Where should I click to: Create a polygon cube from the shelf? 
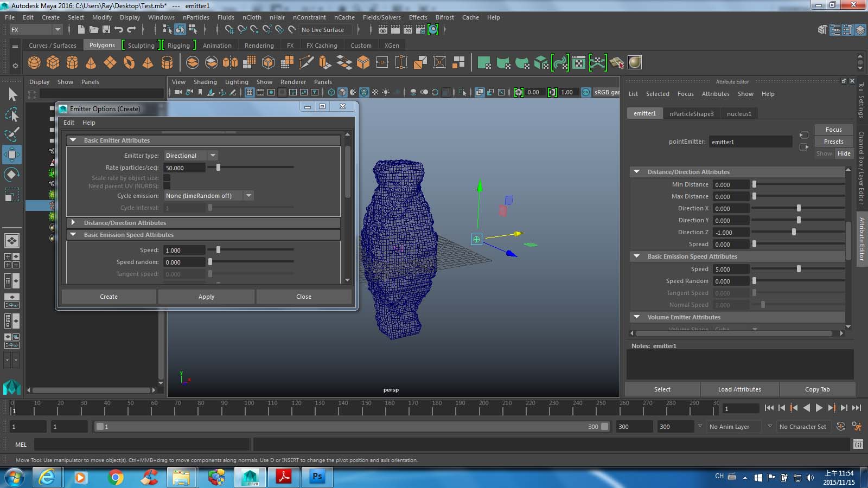click(53, 62)
